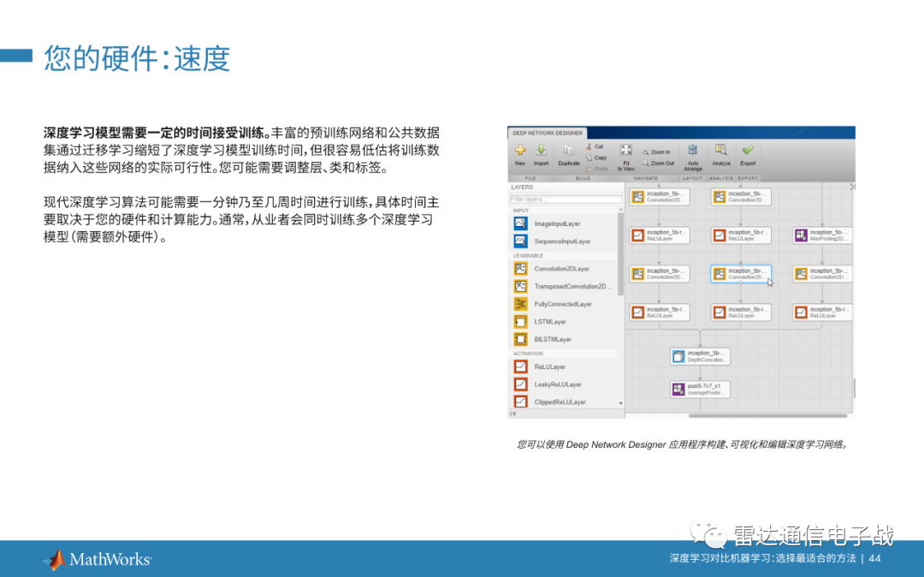Open the Import tool in the ribbon

coord(541,154)
